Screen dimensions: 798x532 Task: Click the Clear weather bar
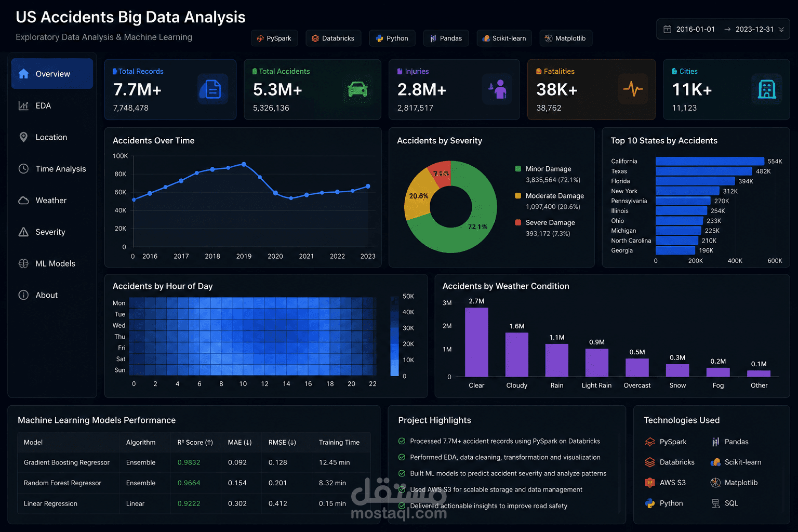476,342
